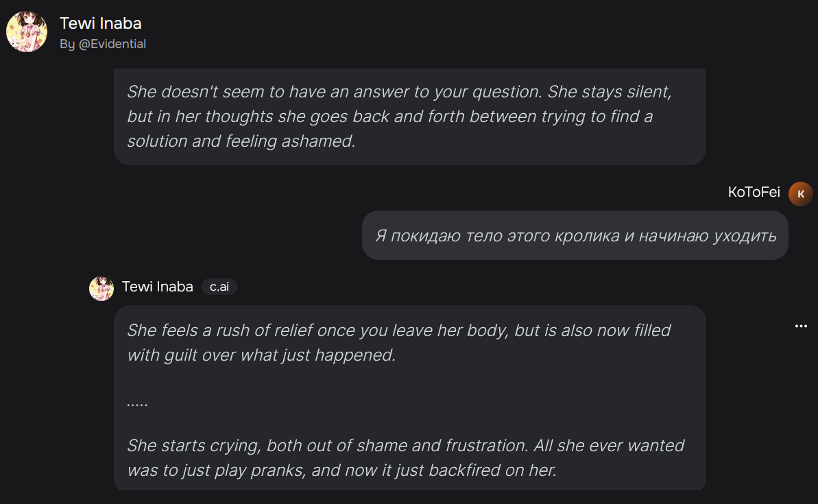The image size is (818, 504).
Task: Open the three-dot message options menu
Action: coord(801,326)
